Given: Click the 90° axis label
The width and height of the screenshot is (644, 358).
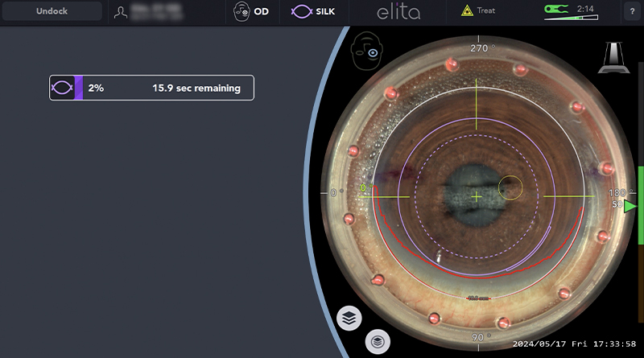Looking at the screenshot, I should coord(481,337).
